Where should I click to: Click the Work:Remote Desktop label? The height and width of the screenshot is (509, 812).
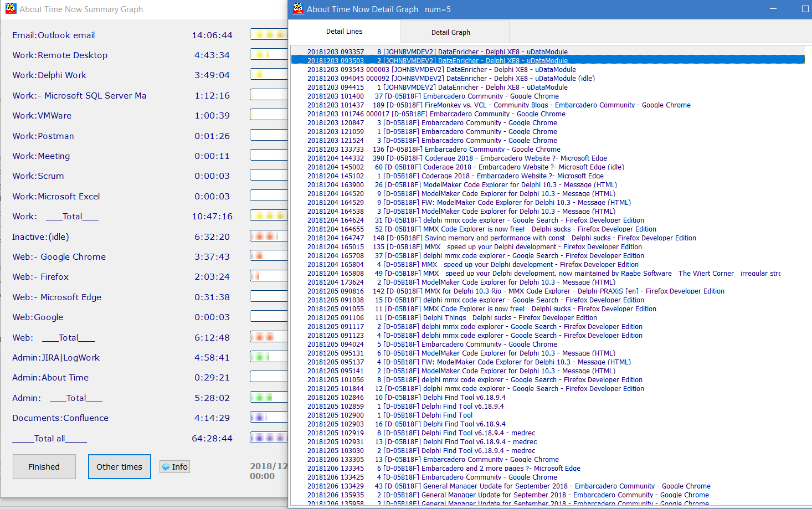tap(60, 55)
